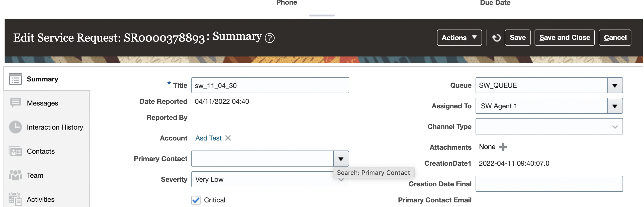Expand the Assigned To dropdown arrow
This screenshot has width=644, height=207.
pyautogui.click(x=614, y=106)
